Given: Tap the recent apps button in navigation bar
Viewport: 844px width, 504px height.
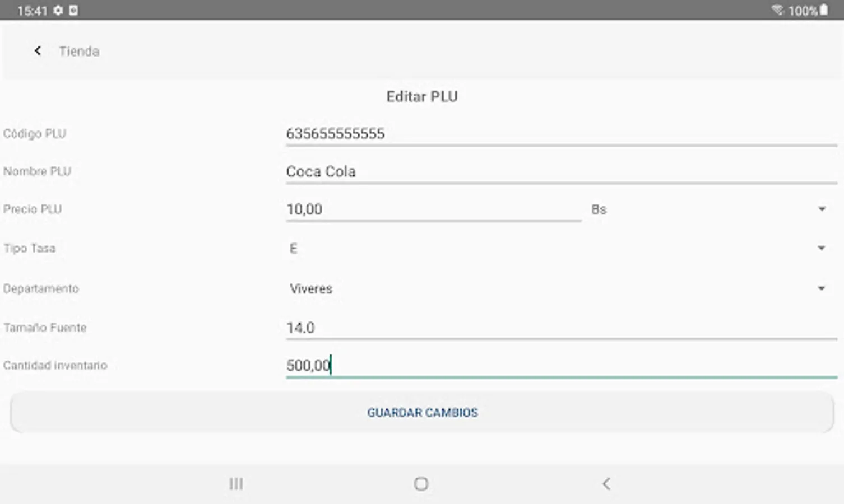Looking at the screenshot, I should coord(236,483).
